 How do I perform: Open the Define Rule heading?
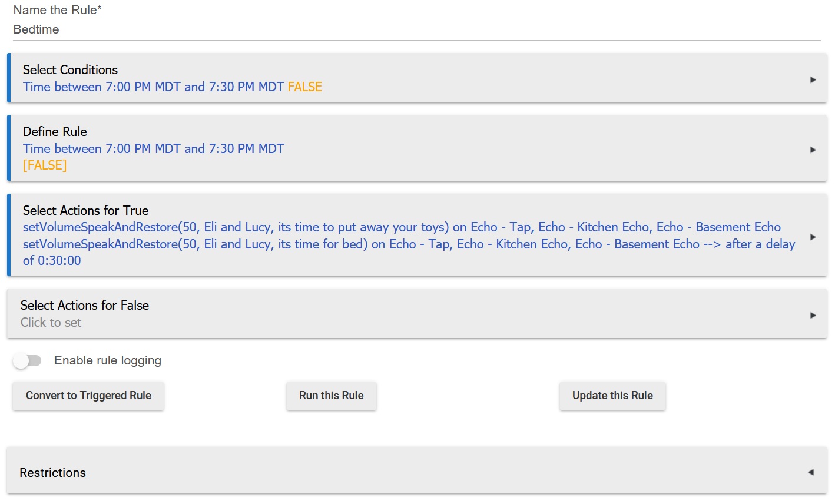click(55, 131)
